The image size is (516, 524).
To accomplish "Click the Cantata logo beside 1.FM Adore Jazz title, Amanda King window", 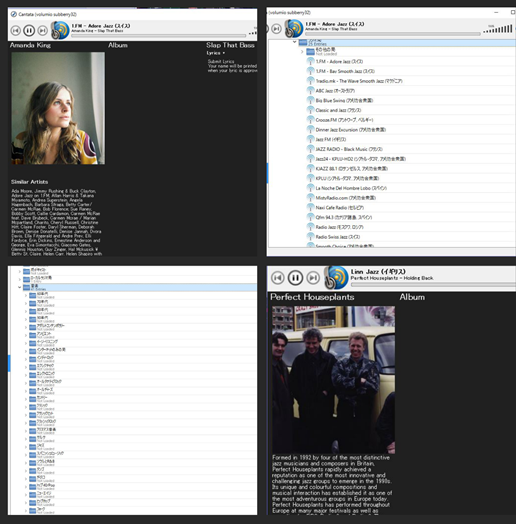I will pos(60,30).
